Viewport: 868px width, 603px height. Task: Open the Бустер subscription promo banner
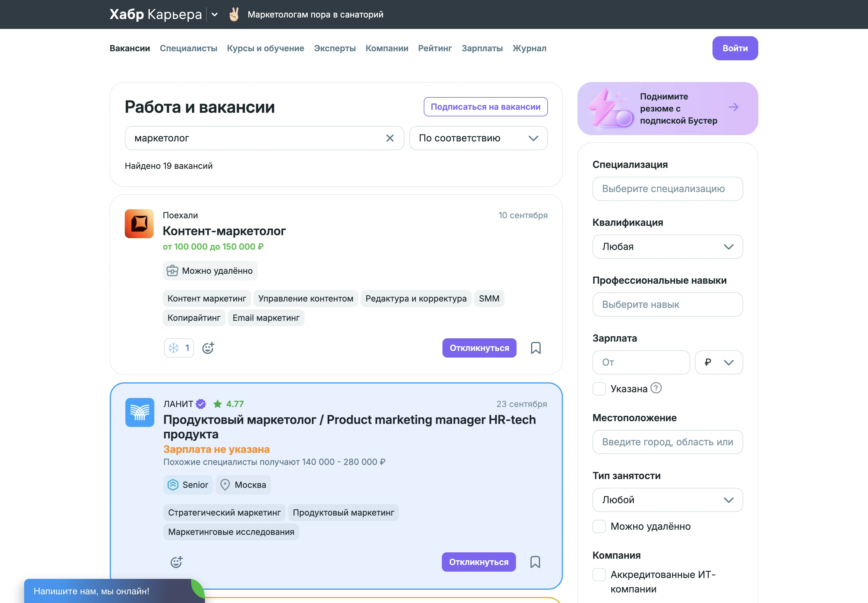pos(668,109)
